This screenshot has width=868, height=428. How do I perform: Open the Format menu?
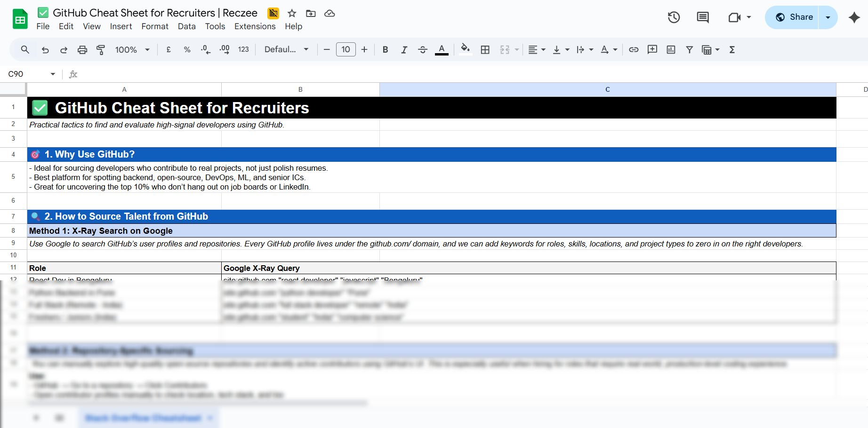pyautogui.click(x=155, y=26)
